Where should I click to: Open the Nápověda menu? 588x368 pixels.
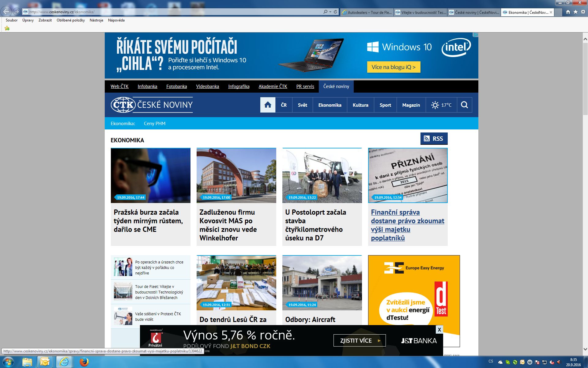(x=116, y=20)
